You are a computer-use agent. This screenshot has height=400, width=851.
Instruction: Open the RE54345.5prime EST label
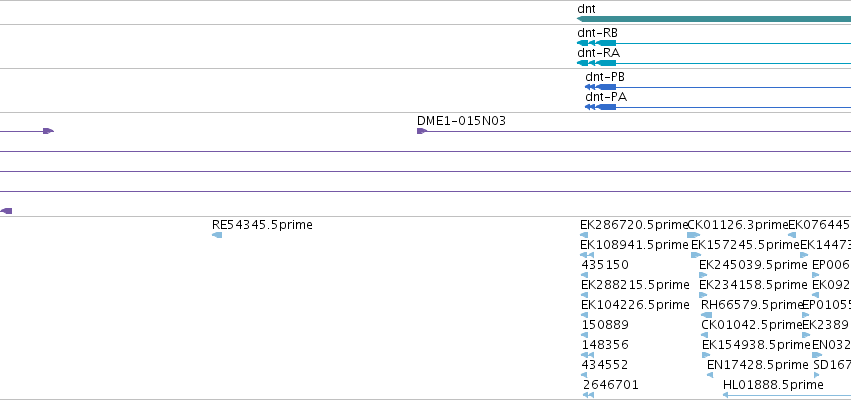[x=262, y=225]
